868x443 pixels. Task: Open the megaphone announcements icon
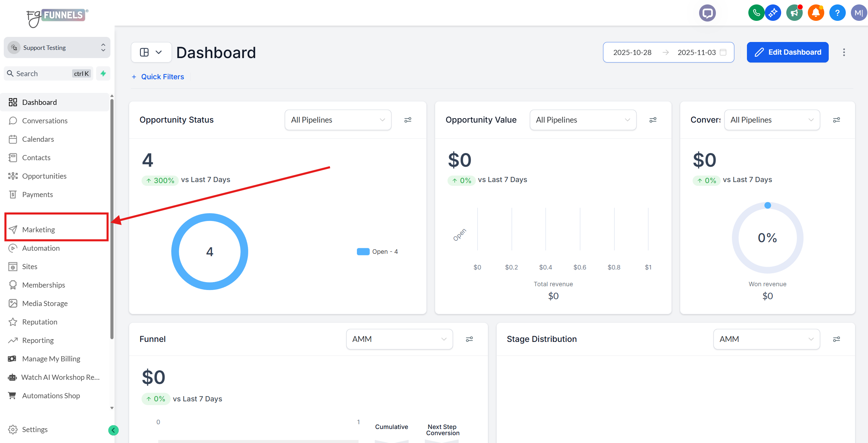[x=794, y=13]
